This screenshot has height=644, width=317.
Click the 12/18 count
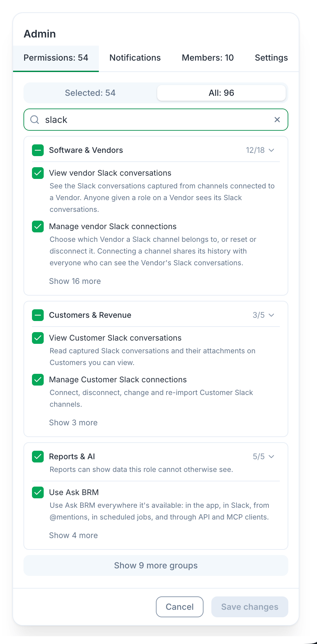255,150
